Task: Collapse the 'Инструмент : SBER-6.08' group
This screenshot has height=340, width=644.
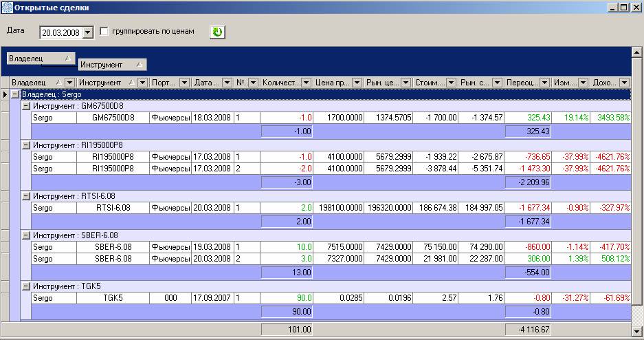Action: [26, 235]
